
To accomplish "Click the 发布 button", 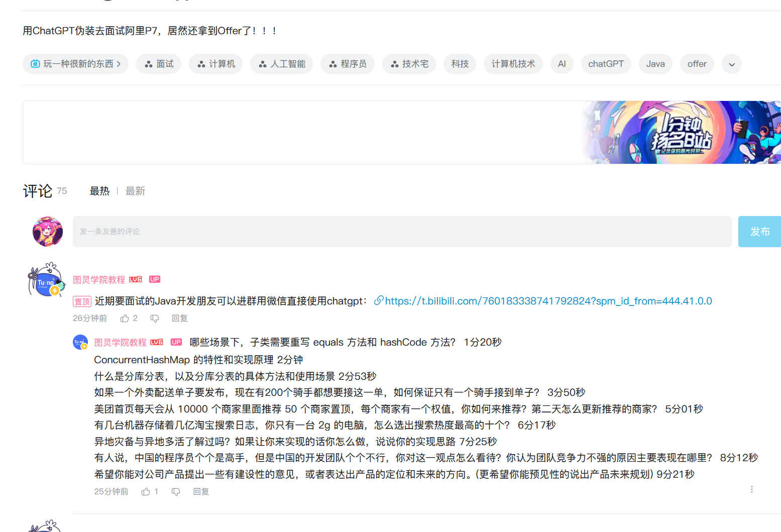I will point(759,232).
